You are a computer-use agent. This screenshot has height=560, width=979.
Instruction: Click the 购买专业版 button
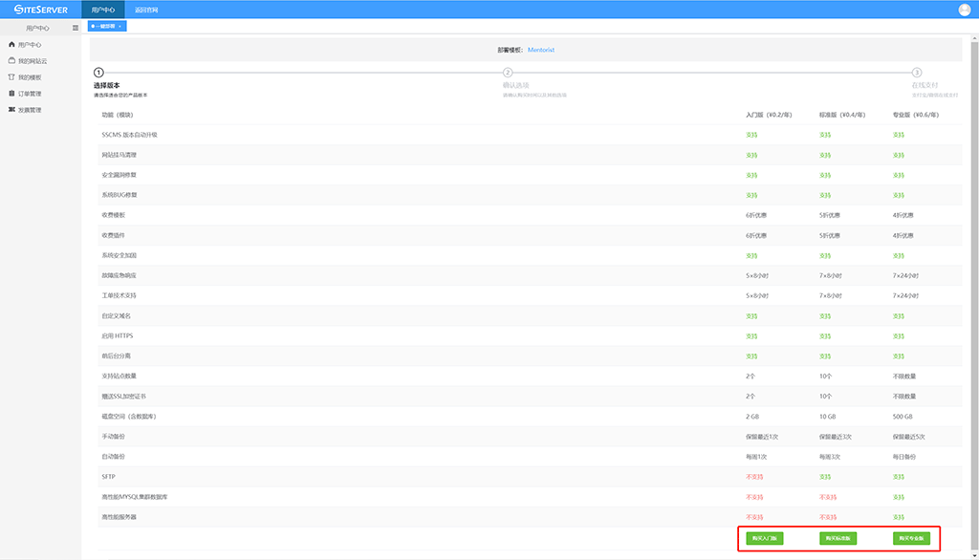(x=911, y=538)
